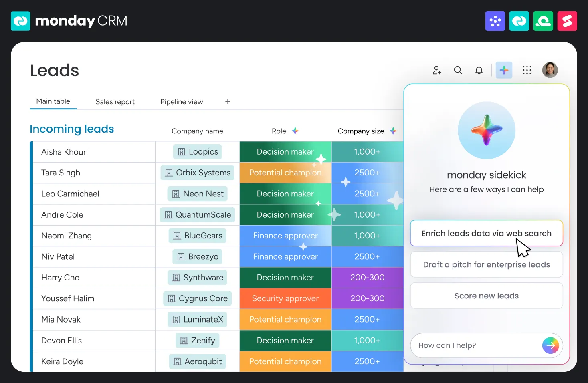Open Niv Patel's Finance approver role cell

285,256
